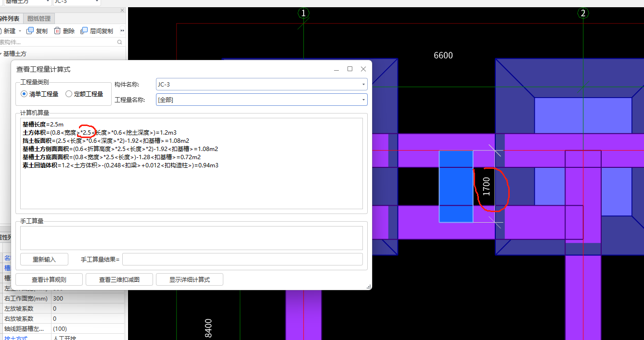This screenshot has height=340, width=644.
Task: Click the 删除 trash icon
Action: click(x=57, y=31)
